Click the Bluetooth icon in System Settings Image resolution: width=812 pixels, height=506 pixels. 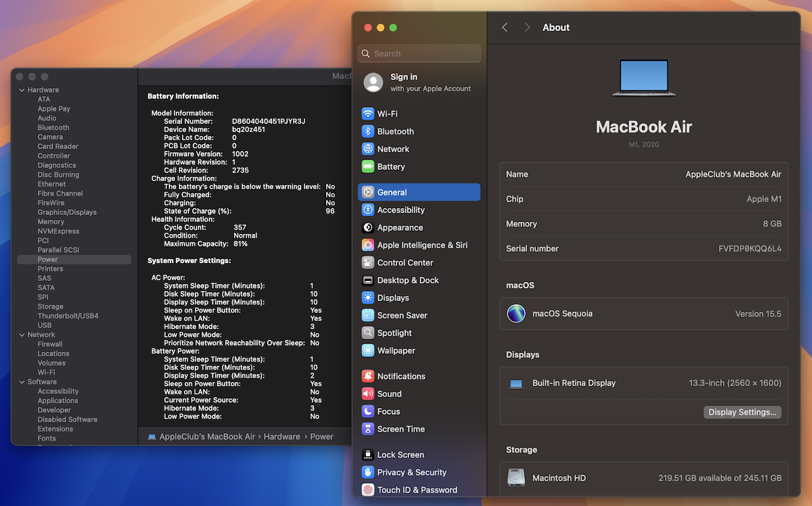point(368,131)
